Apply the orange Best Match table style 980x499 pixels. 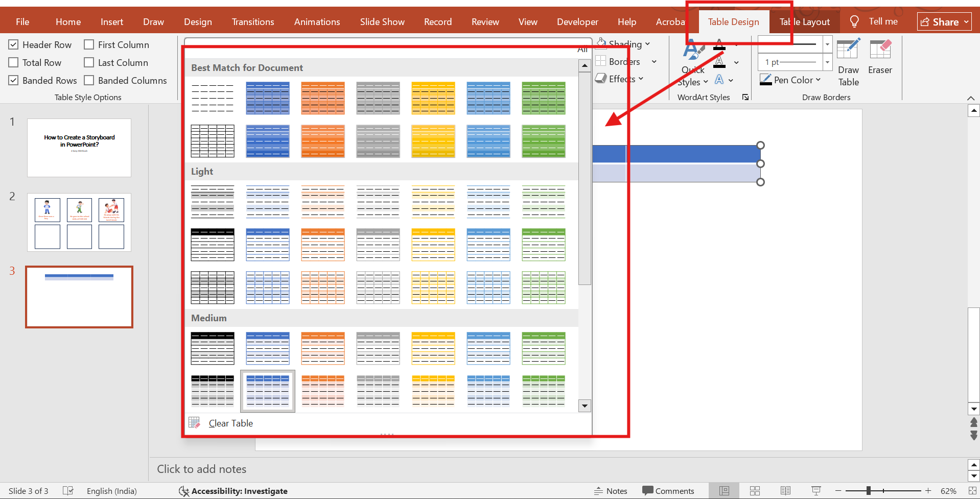323,98
